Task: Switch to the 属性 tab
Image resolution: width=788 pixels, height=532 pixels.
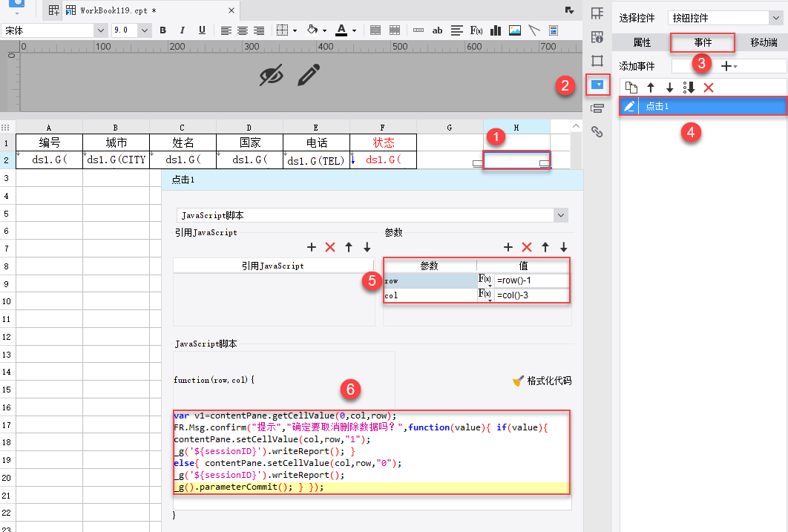Action: [643, 43]
